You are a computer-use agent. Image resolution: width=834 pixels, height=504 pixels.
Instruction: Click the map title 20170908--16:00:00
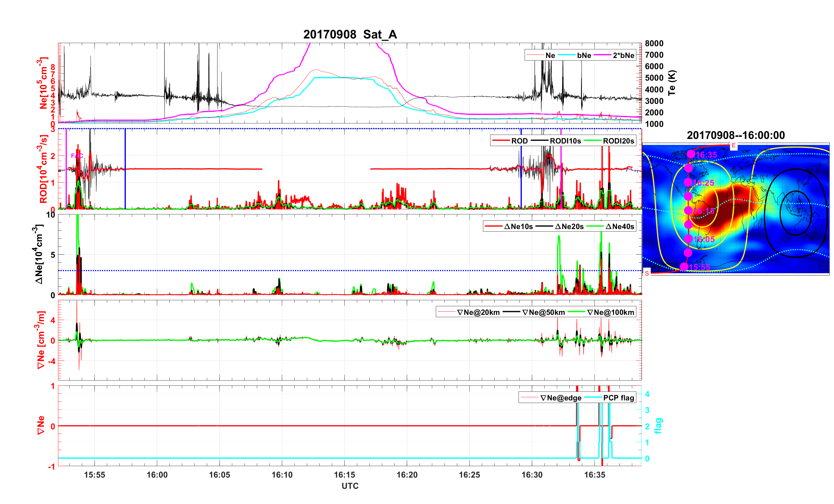click(x=735, y=135)
